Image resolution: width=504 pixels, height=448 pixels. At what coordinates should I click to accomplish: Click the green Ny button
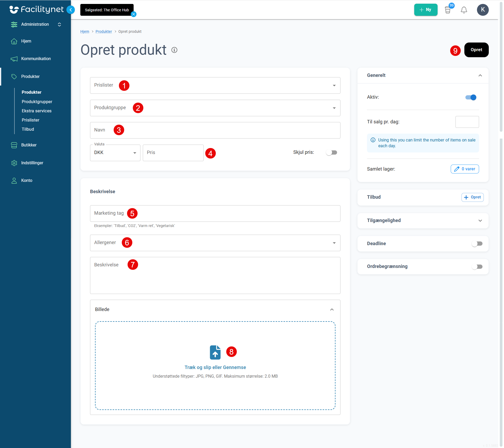[x=426, y=10]
